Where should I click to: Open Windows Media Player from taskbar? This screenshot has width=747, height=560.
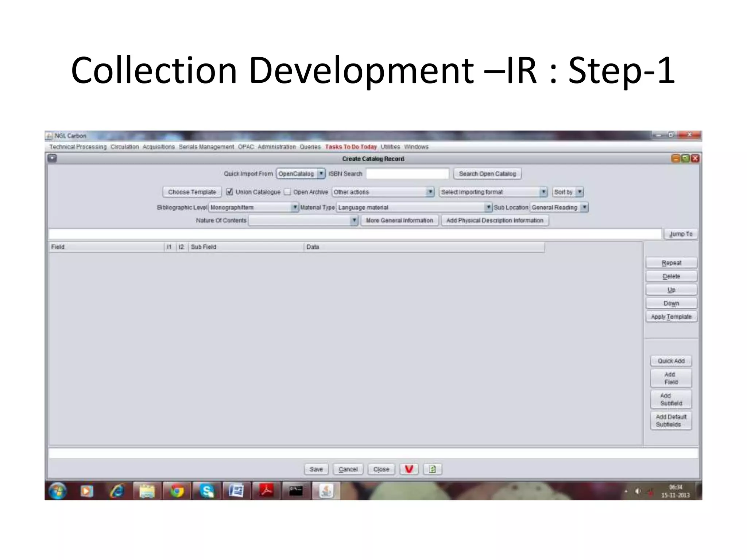point(87,491)
